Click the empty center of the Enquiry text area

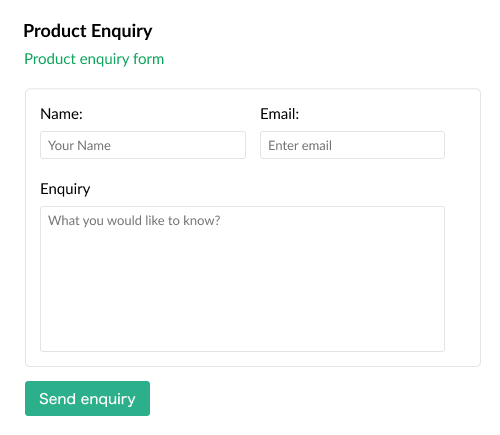242,279
